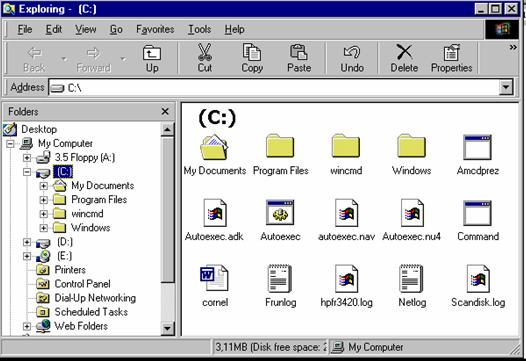Collapse the My Computer tree node
Screen dimensions: 526x361
tap(11, 144)
